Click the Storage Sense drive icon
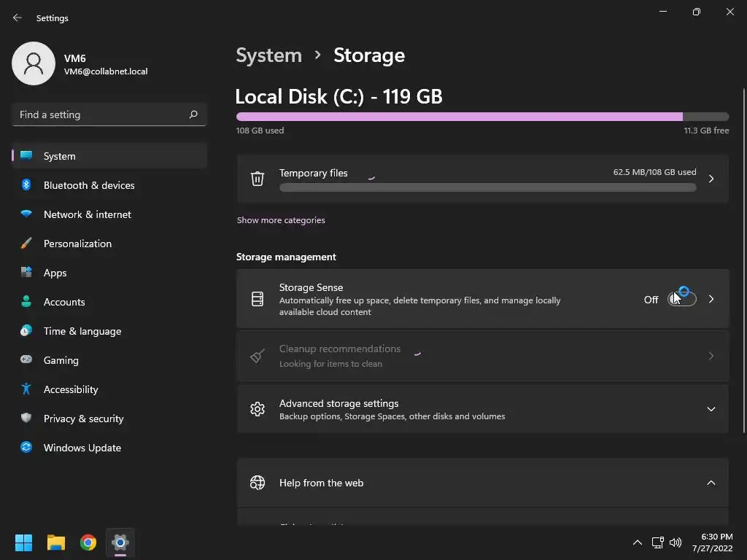The image size is (747, 560). click(258, 299)
